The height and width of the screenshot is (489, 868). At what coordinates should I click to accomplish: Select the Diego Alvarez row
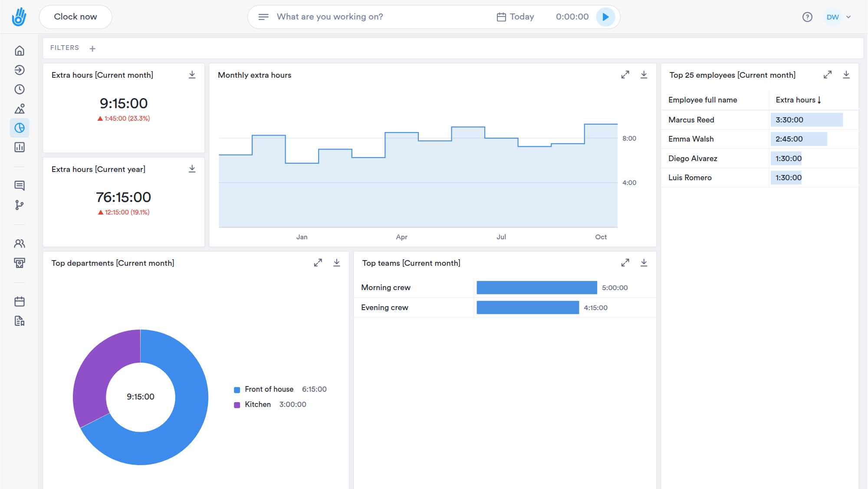click(x=759, y=159)
